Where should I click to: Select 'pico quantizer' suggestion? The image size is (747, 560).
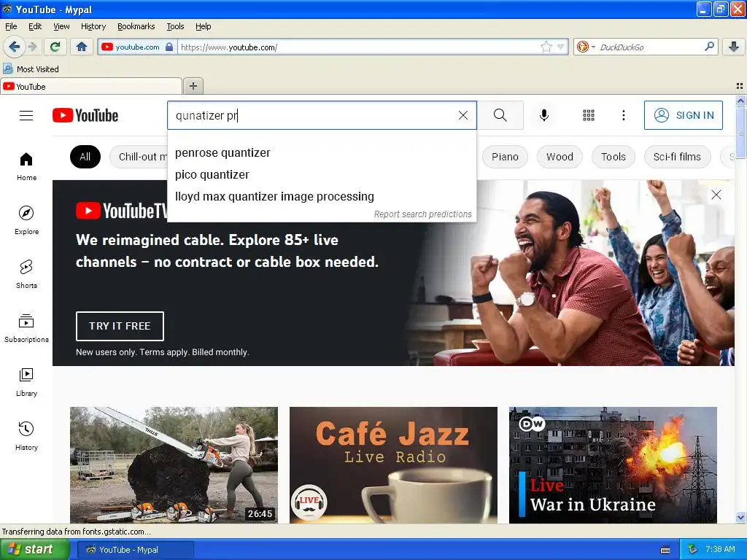[322, 175]
